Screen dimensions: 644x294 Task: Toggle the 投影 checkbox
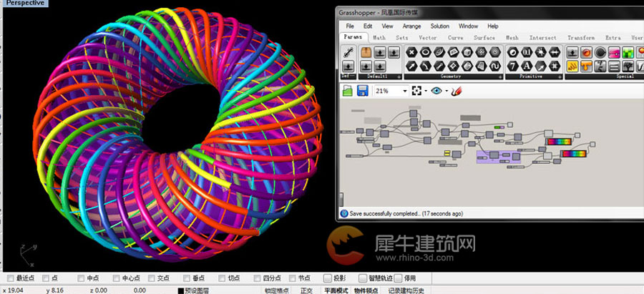327,278
